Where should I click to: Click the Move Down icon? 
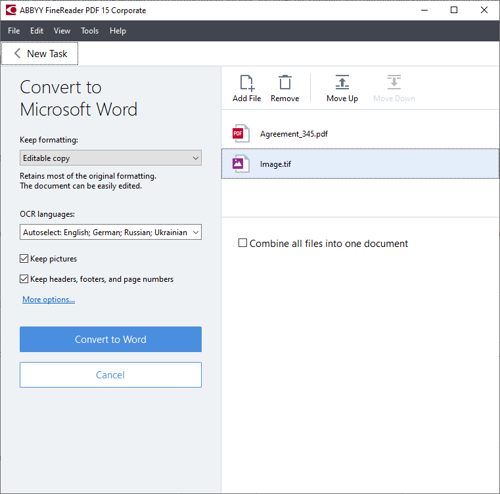(x=394, y=82)
